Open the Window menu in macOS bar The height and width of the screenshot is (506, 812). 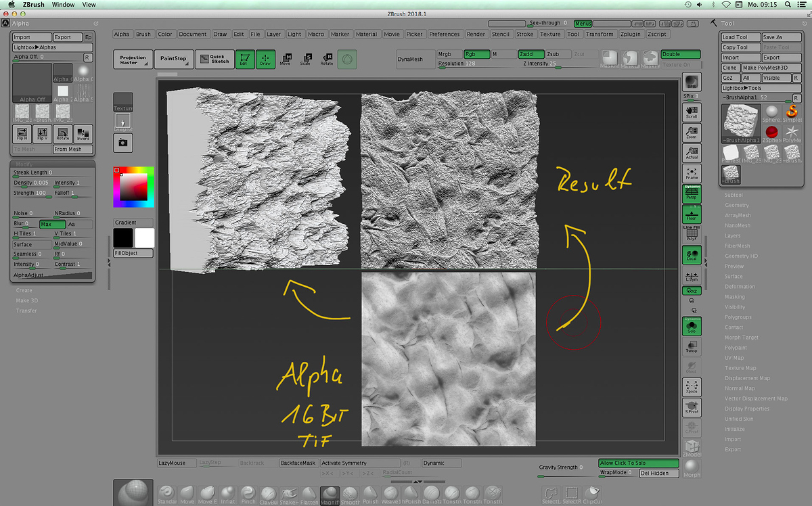[63, 4]
